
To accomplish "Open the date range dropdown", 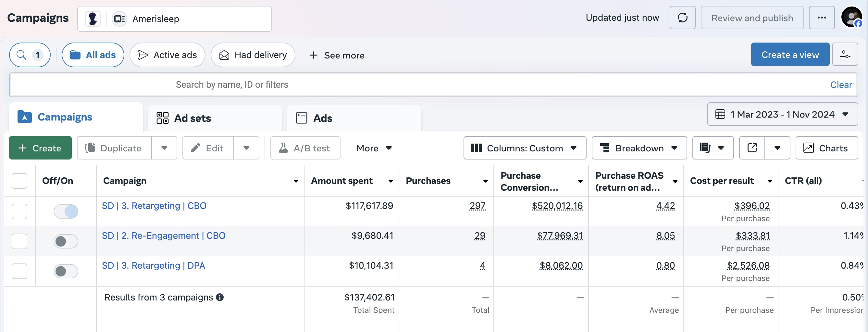I will tap(782, 114).
